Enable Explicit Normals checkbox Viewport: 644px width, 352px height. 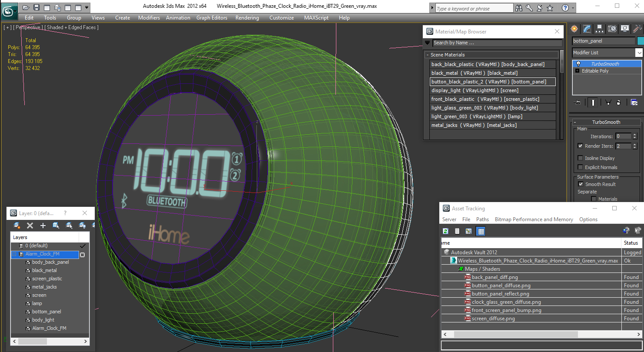coord(581,167)
